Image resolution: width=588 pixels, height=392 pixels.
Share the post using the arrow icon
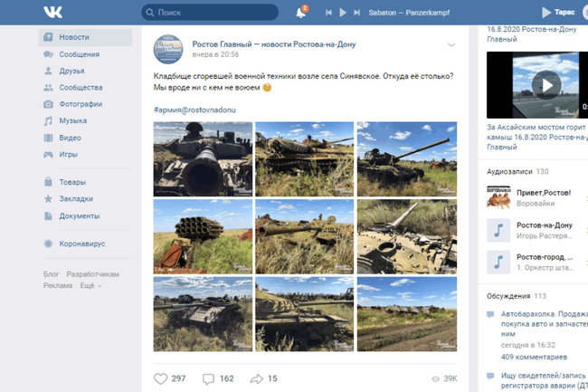coord(257,378)
